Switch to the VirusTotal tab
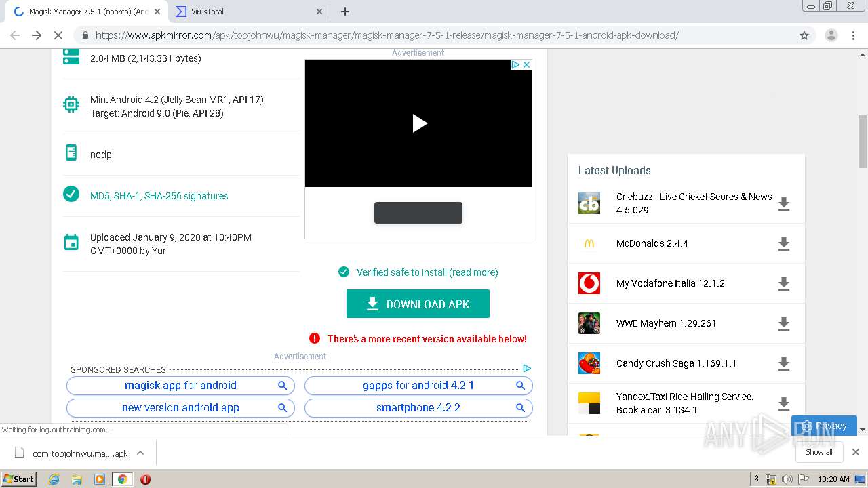 (x=248, y=12)
